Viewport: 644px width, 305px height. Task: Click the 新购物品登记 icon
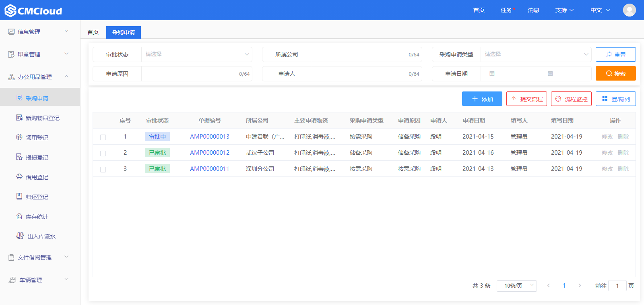pos(19,117)
